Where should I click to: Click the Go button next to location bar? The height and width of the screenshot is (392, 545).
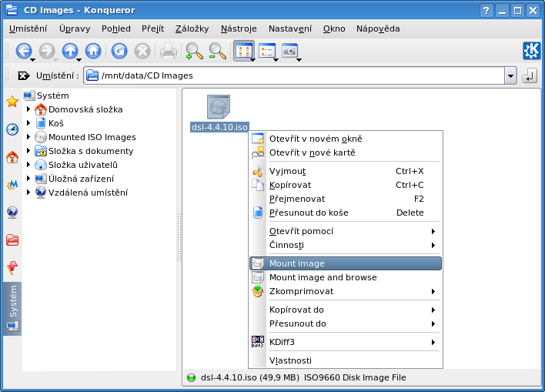coord(530,75)
